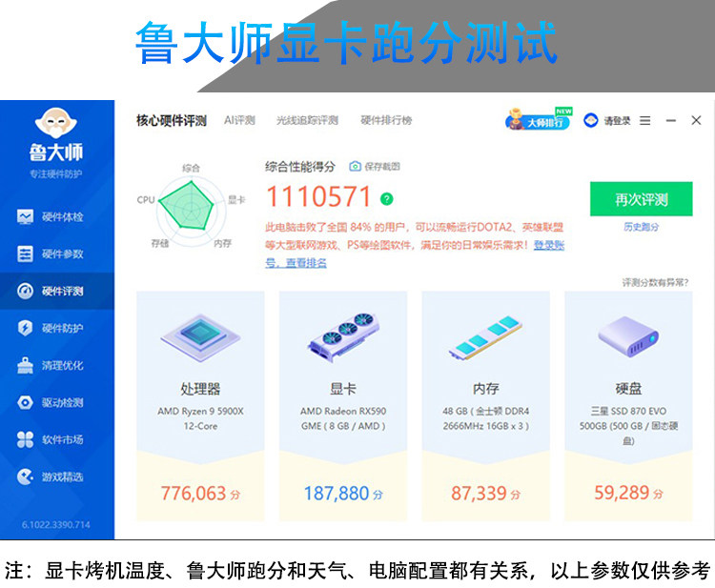
Task: Open 驱动检测 in the sidebar
Action: 57,402
